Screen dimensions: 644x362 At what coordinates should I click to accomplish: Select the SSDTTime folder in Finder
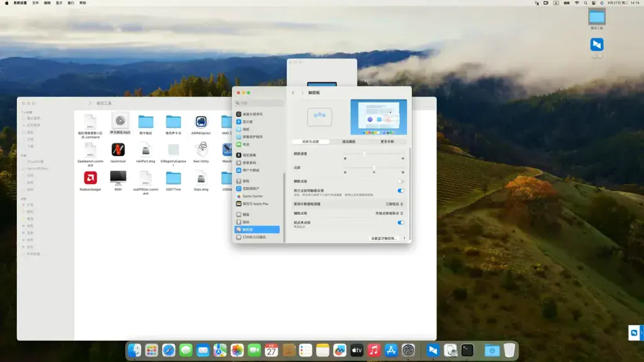(x=174, y=181)
